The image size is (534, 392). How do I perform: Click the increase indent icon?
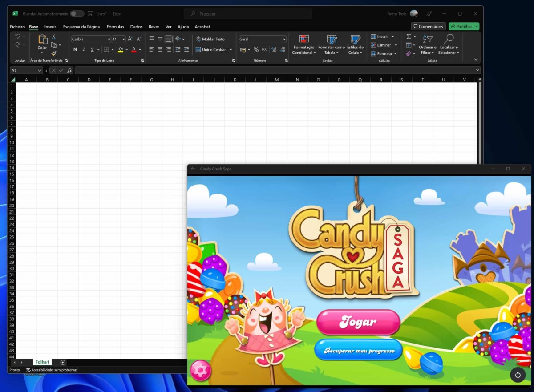(x=186, y=49)
